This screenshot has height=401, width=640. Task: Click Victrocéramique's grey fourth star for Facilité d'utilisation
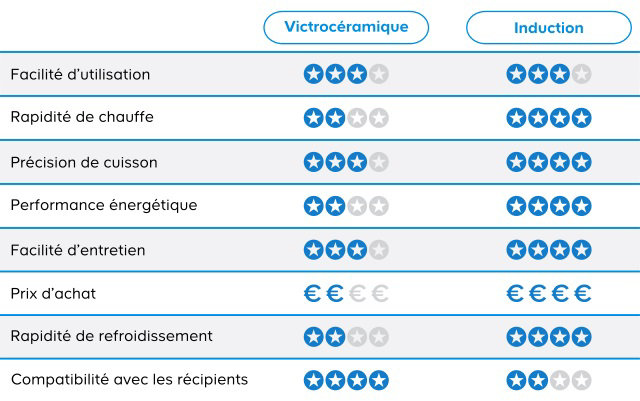point(379,74)
